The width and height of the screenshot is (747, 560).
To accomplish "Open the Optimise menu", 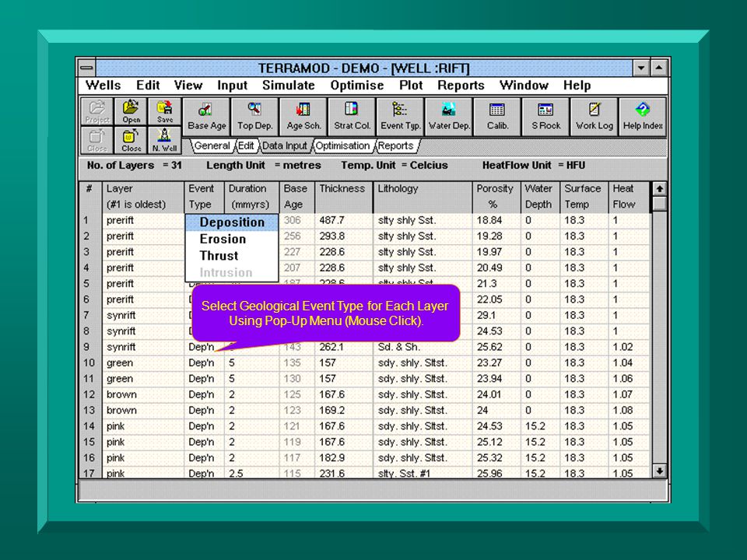I will pyautogui.click(x=357, y=86).
